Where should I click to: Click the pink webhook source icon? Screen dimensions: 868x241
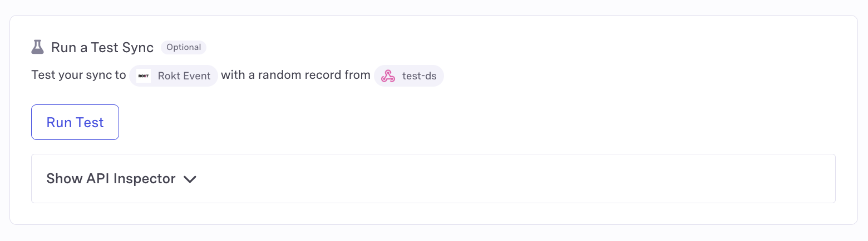pyautogui.click(x=388, y=76)
